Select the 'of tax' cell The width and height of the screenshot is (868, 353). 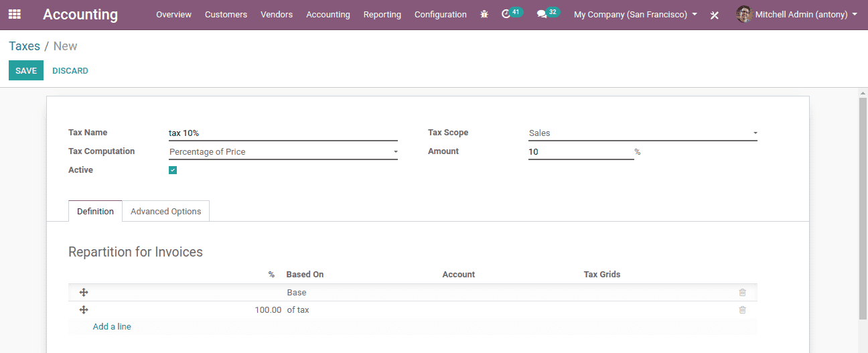[x=298, y=310]
